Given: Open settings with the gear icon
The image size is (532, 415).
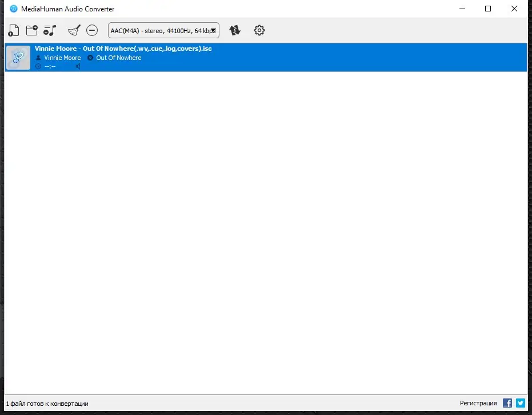Looking at the screenshot, I should [x=259, y=30].
